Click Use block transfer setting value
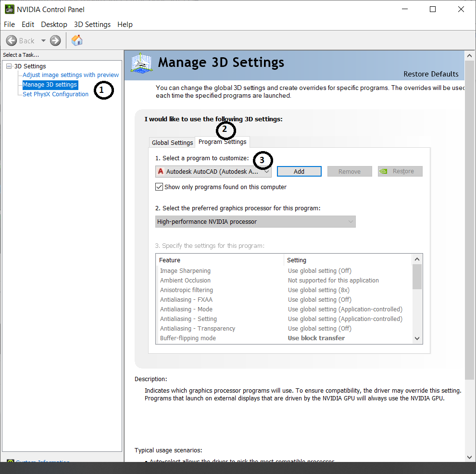The width and height of the screenshot is (476, 474). [x=316, y=338]
